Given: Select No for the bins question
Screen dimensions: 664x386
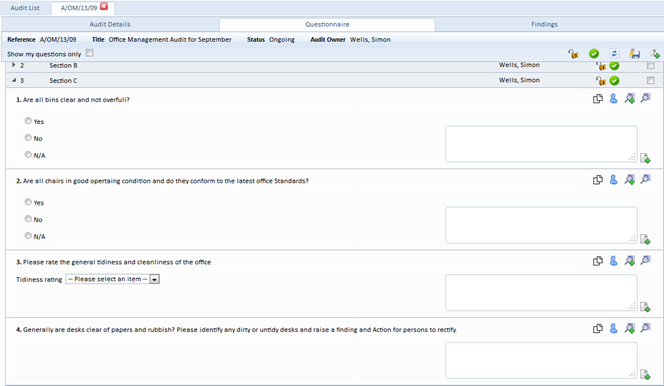Looking at the screenshot, I should click(x=28, y=138).
